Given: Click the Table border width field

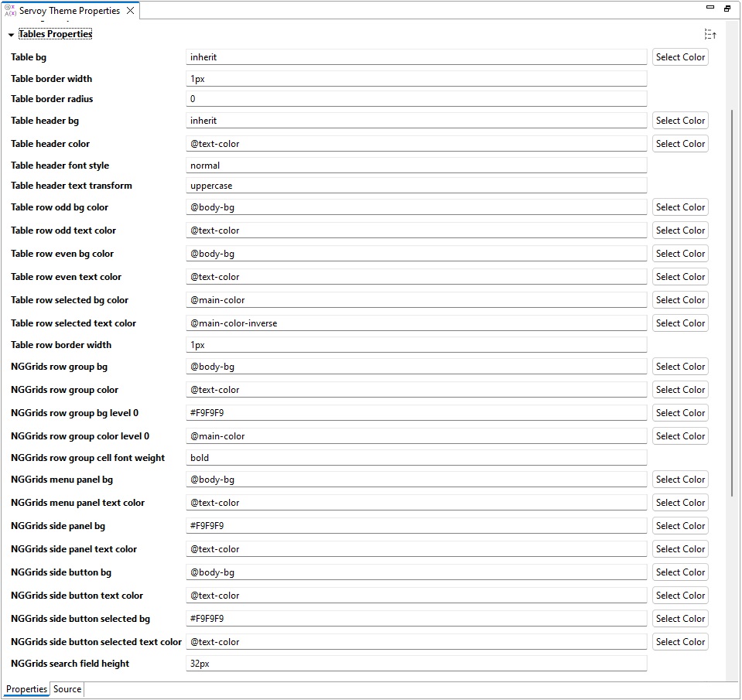Looking at the screenshot, I should click(416, 79).
